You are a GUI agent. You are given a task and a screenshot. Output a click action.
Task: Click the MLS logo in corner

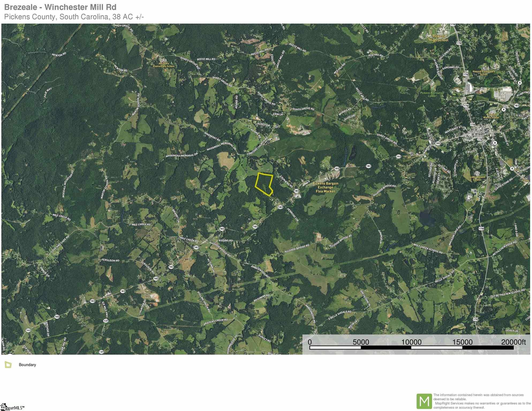click(x=12, y=407)
